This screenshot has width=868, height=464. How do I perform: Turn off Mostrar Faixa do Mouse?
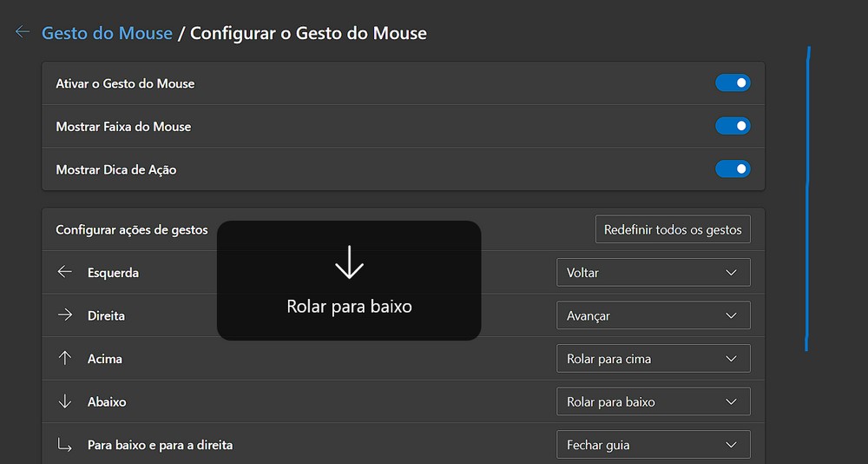pyautogui.click(x=733, y=126)
